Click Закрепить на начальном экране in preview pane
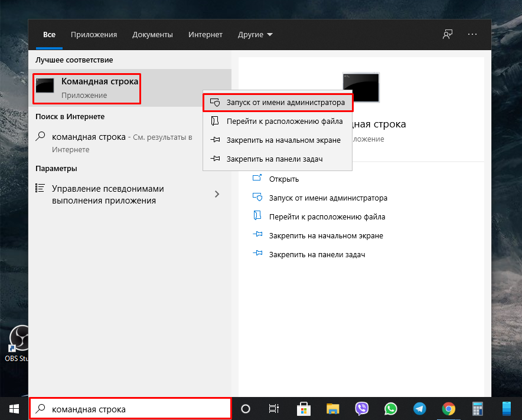 (x=326, y=236)
